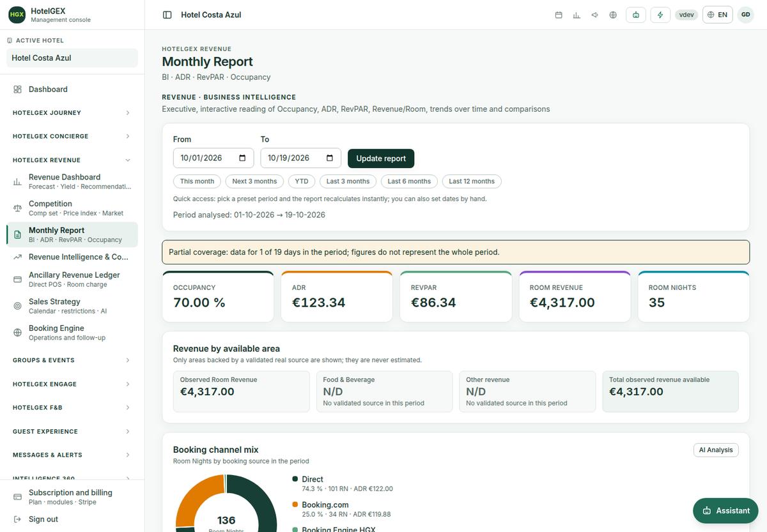The height and width of the screenshot is (532, 767).
Task: Click the Revenue Dashboard chart icon
Action: (17, 181)
